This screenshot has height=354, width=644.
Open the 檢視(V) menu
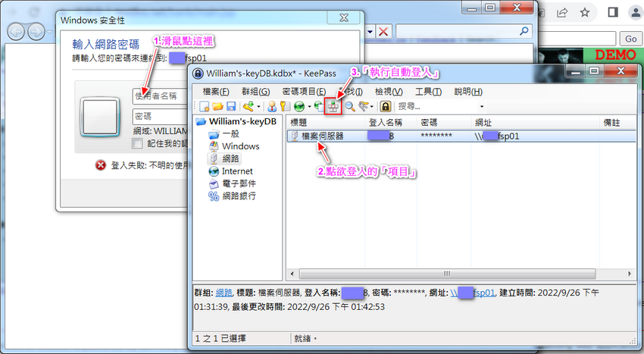(x=389, y=92)
